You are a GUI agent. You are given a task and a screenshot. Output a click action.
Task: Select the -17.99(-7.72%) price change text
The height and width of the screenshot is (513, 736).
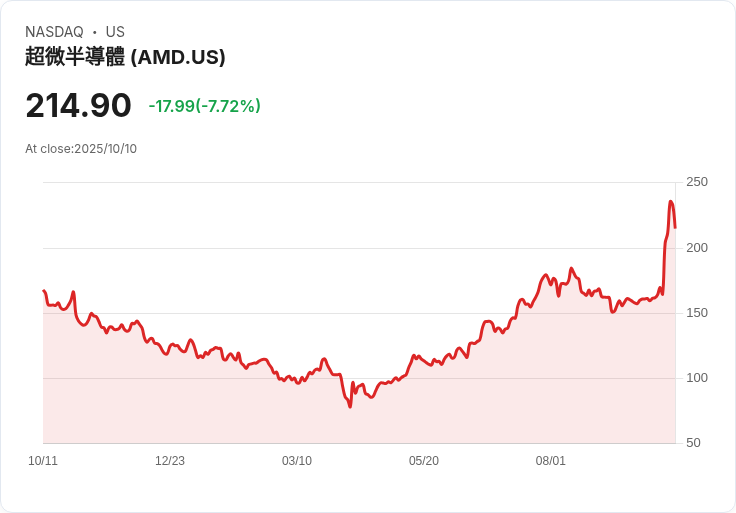(204, 106)
